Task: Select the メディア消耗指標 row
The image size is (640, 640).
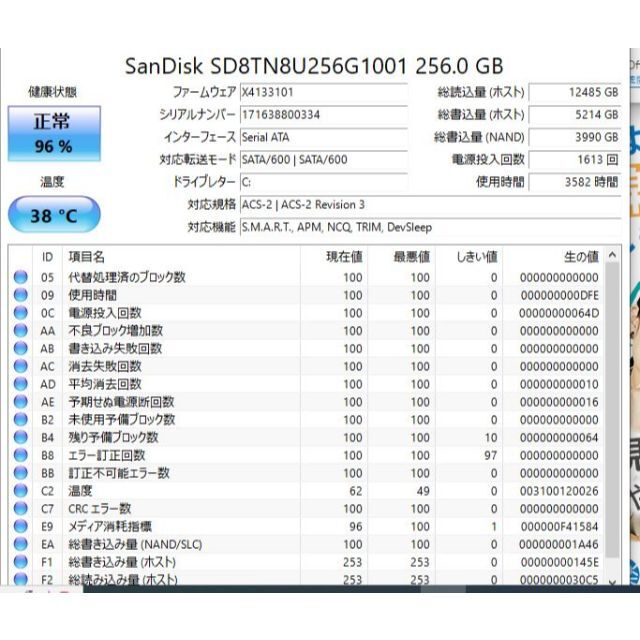Action: (307, 526)
